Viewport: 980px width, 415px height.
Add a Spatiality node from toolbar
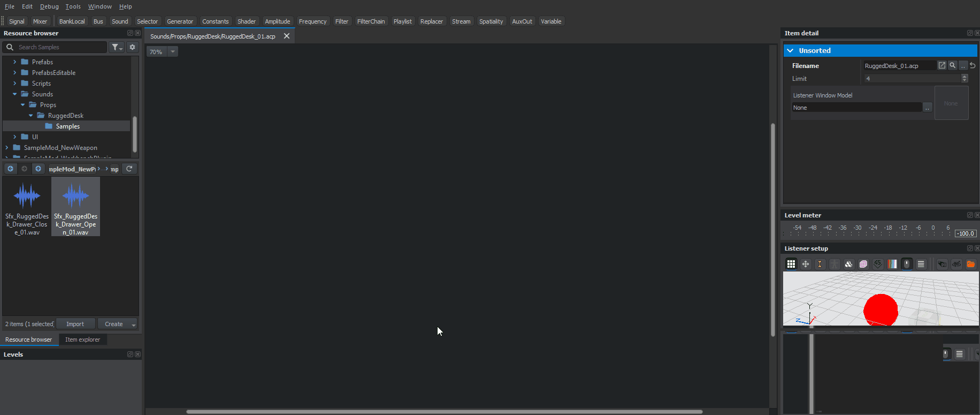(491, 21)
